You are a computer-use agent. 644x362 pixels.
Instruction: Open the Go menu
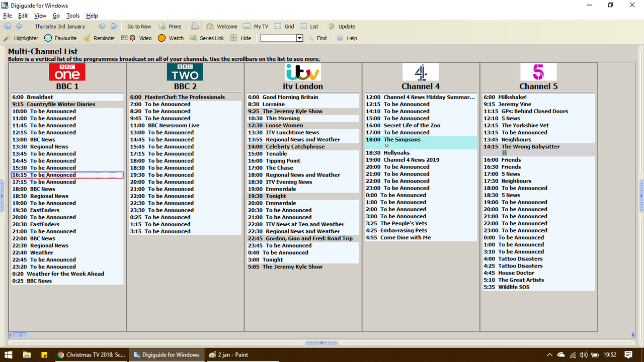click(x=56, y=16)
